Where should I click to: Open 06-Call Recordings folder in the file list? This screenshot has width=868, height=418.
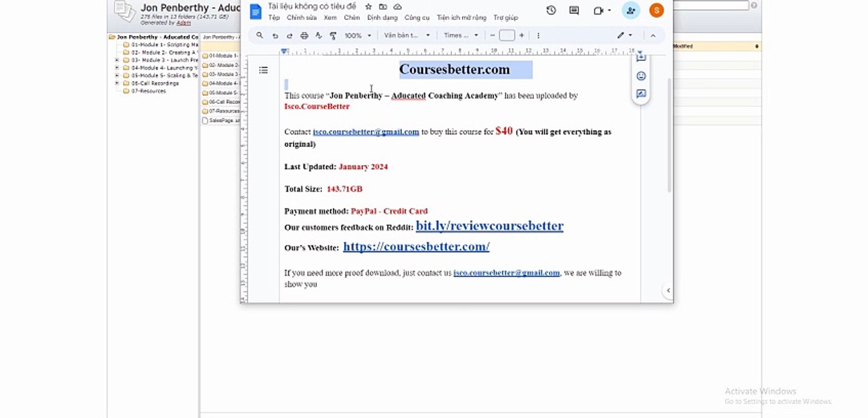pyautogui.click(x=220, y=102)
